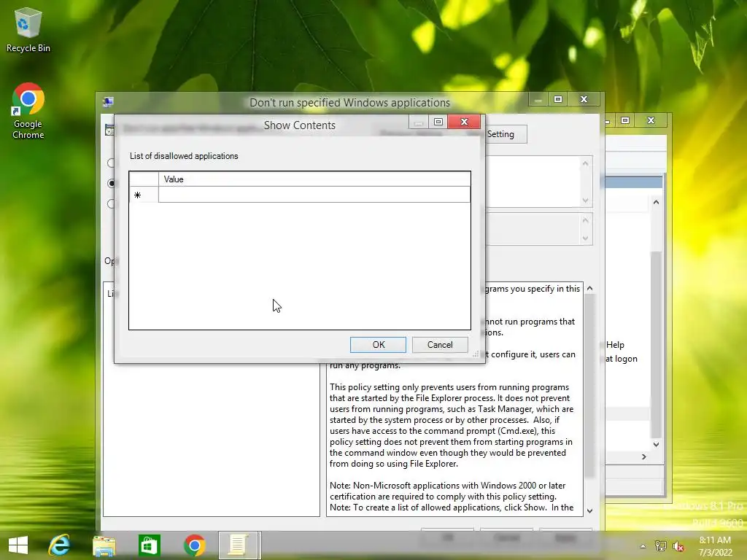Click the help text vertical scrollbar thumb
Screen dimensions: 747x560
pos(589,386)
